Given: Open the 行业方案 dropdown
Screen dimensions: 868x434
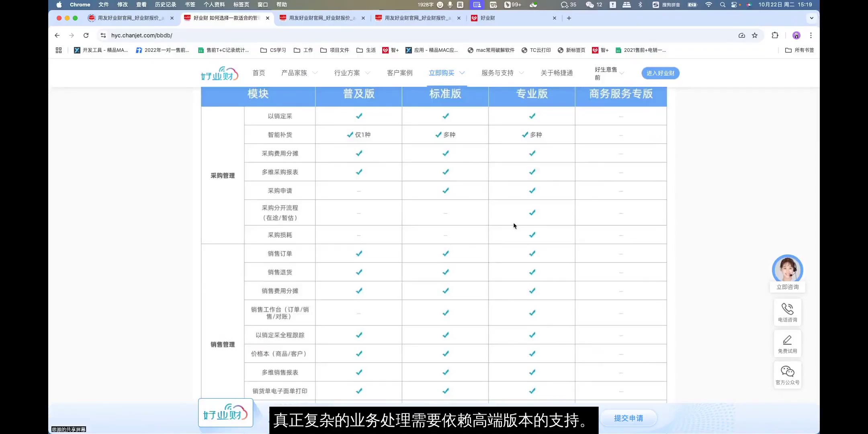Looking at the screenshot, I should tap(351, 73).
